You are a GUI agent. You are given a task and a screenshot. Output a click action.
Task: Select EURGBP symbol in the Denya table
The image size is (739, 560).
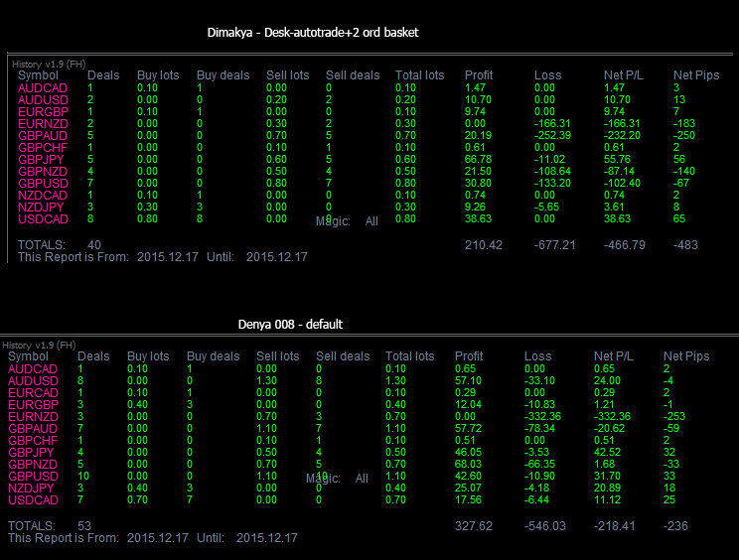coord(33,405)
